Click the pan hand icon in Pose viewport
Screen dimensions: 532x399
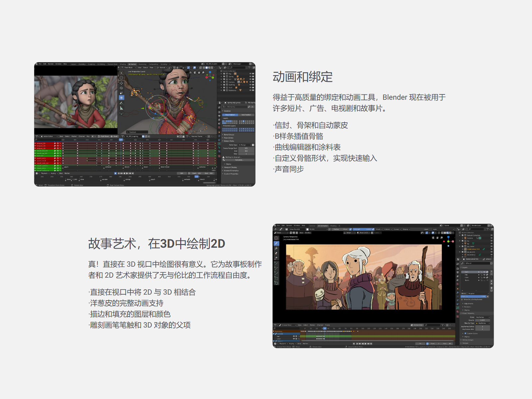tap(199, 72)
